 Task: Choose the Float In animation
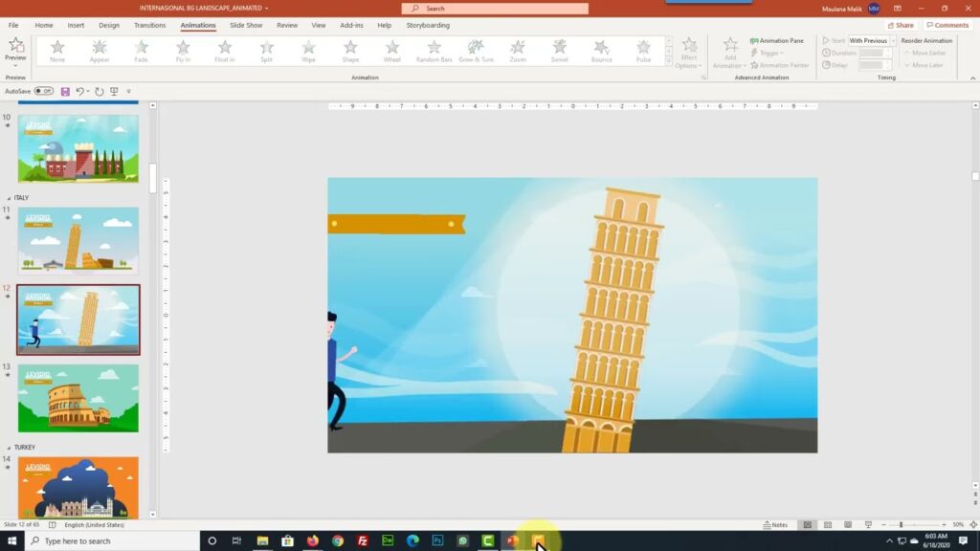coord(225,52)
